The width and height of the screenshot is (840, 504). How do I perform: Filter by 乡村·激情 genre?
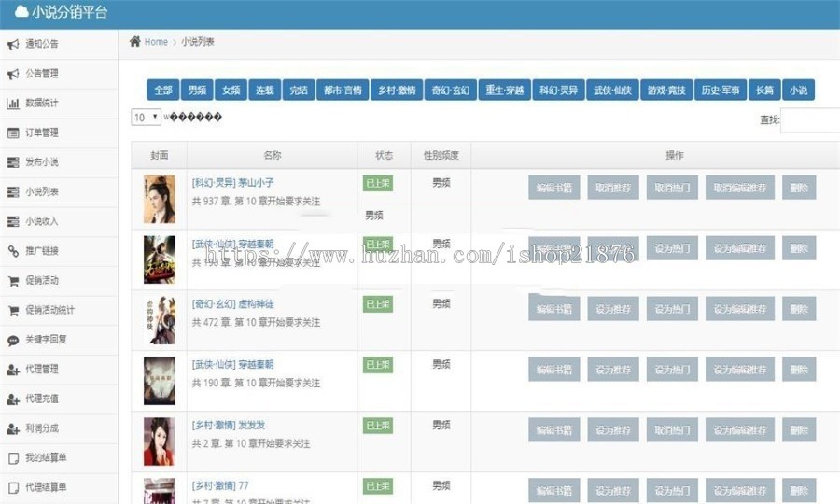pos(397,90)
